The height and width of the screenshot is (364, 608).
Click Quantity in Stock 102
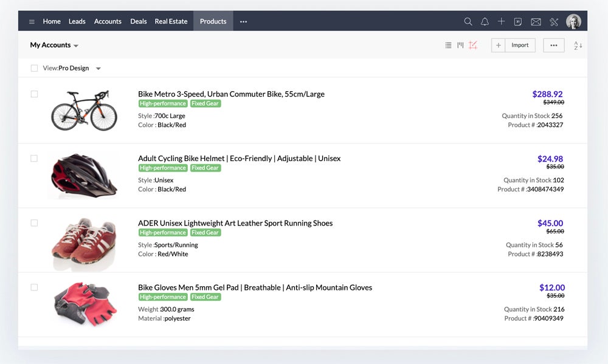coord(534,180)
